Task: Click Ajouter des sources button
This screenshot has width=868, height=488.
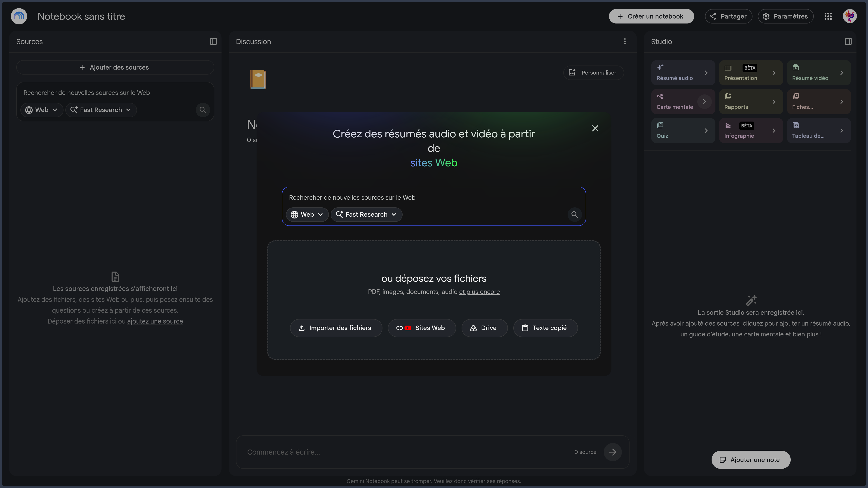Action: 115,67
